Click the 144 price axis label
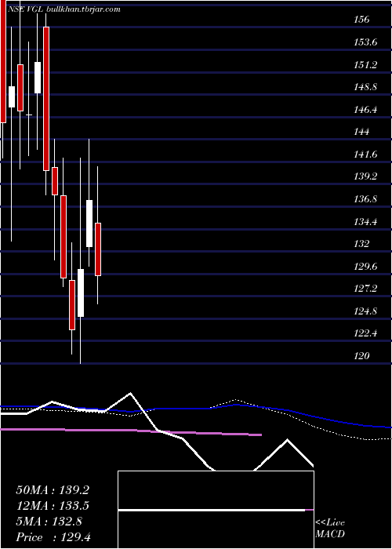 click(x=362, y=132)
